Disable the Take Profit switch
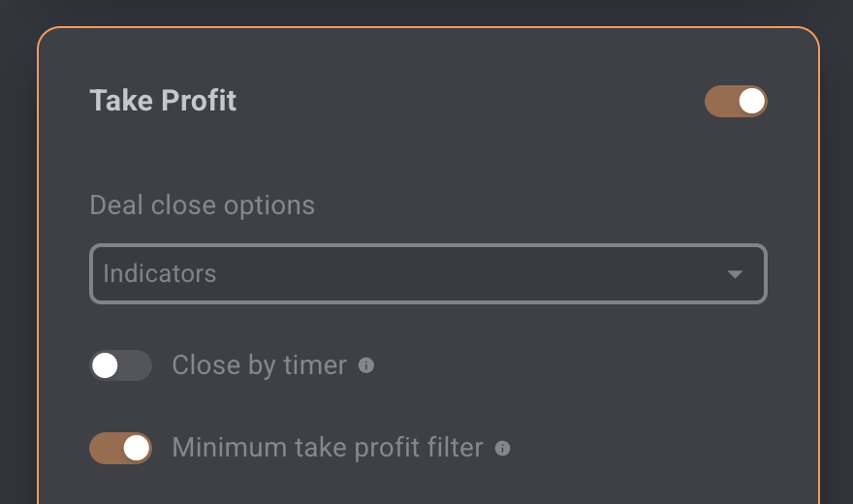 point(736,101)
